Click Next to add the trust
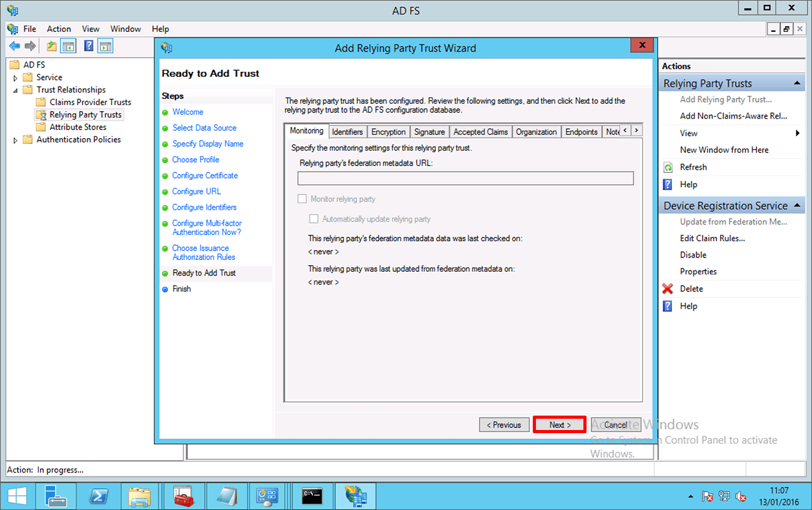Screen dimensions: 812x510 [x=560, y=425]
